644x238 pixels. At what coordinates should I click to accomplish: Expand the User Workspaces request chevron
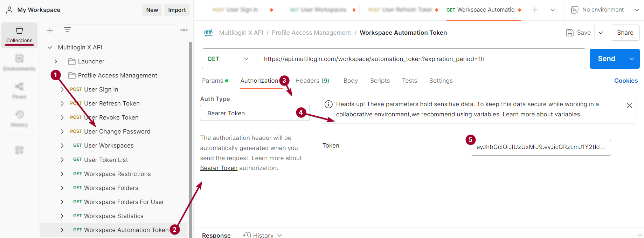tap(62, 145)
